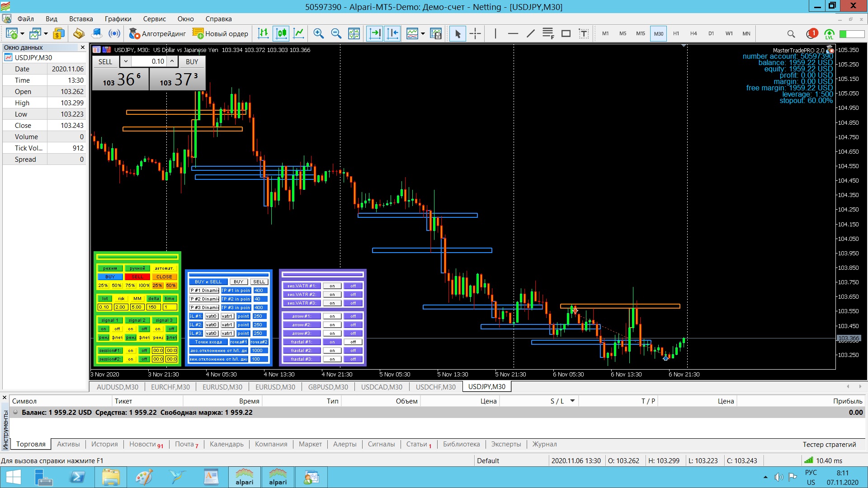Zoom in on the chart
Screen dimensions: 868x488
[x=318, y=33]
